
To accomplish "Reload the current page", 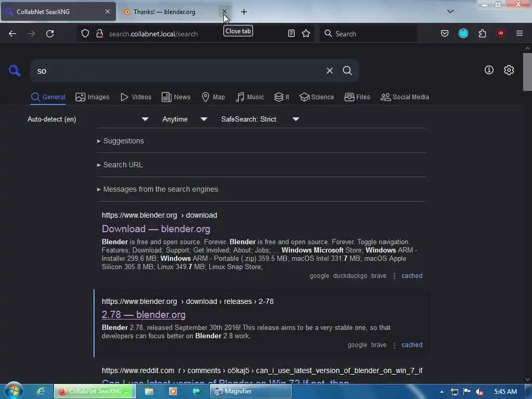I will pyautogui.click(x=50, y=34).
